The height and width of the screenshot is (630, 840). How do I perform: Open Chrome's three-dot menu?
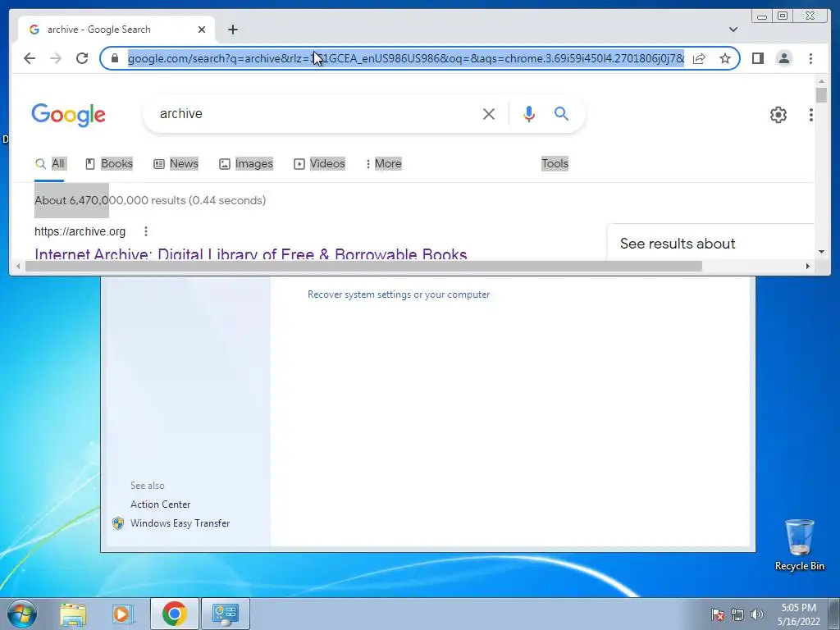(x=810, y=58)
